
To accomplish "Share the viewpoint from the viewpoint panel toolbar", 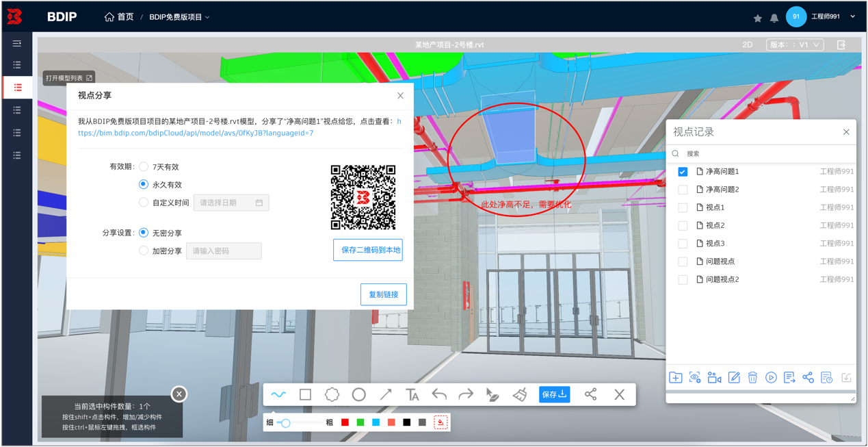I will click(x=808, y=378).
